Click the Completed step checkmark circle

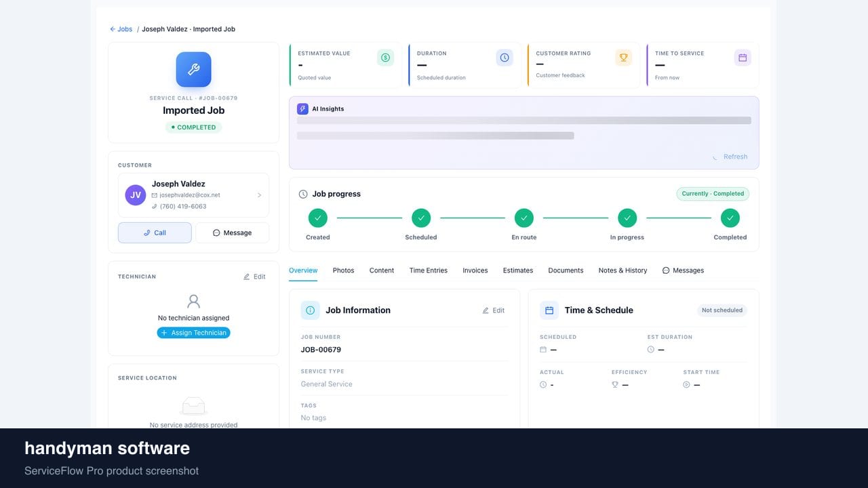730,218
